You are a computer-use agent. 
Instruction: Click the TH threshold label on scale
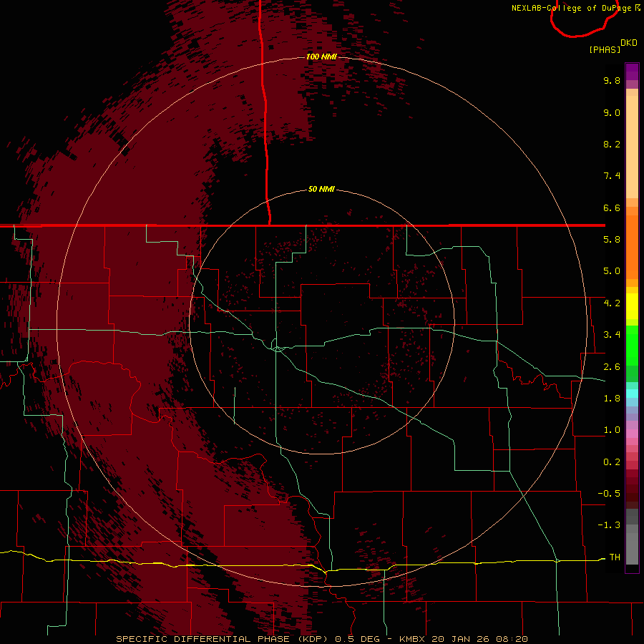tap(615, 557)
